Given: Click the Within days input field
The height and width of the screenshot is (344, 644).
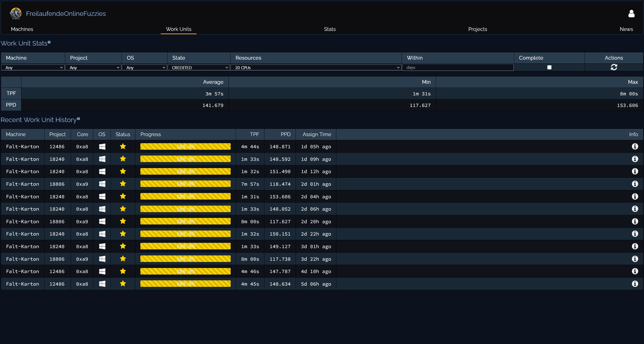Looking at the screenshot, I should [x=458, y=67].
